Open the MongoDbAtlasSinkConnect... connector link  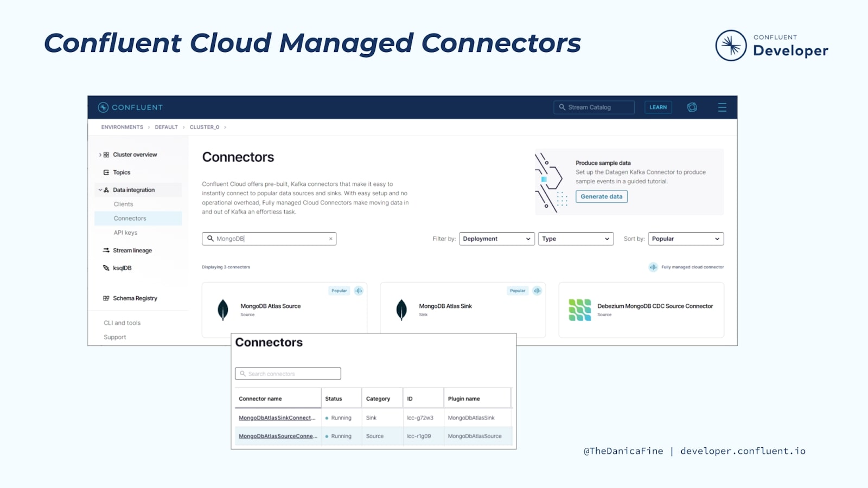click(x=277, y=418)
